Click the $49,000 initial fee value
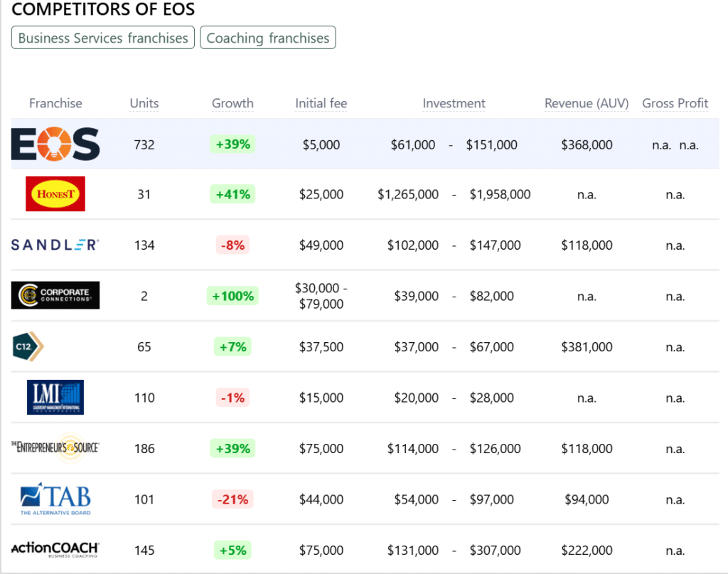 coord(321,245)
